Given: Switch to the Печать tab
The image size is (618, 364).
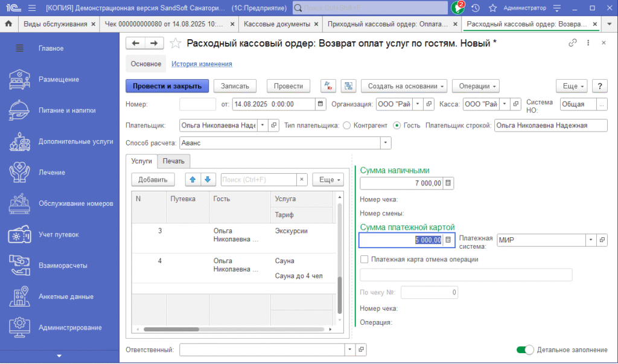Looking at the screenshot, I should pos(174,161).
